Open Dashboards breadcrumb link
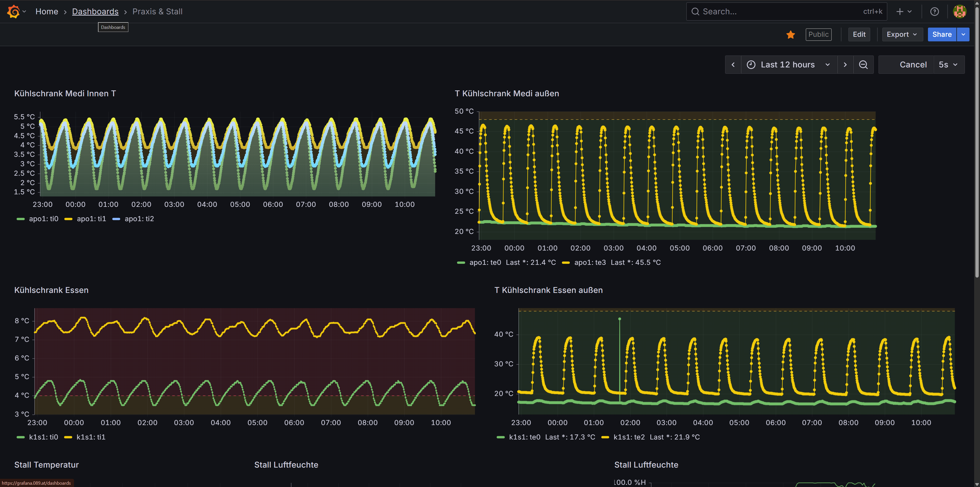The image size is (980, 487). (x=95, y=11)
